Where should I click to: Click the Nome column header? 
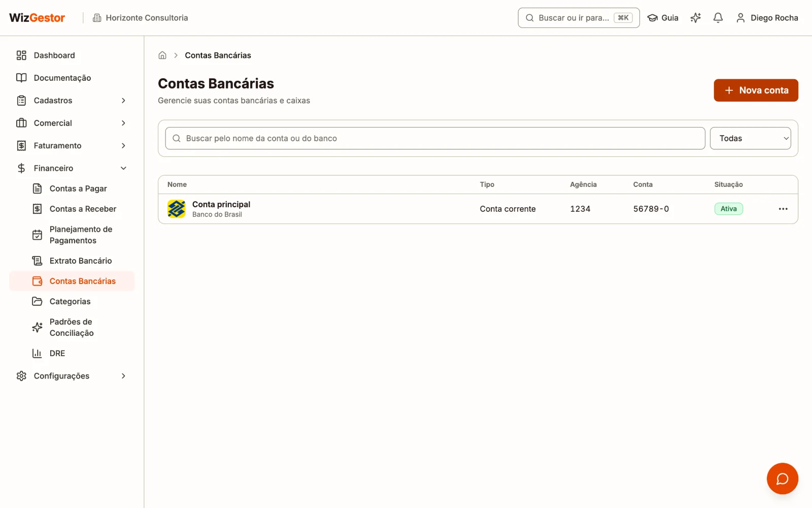tap(177, 184)
